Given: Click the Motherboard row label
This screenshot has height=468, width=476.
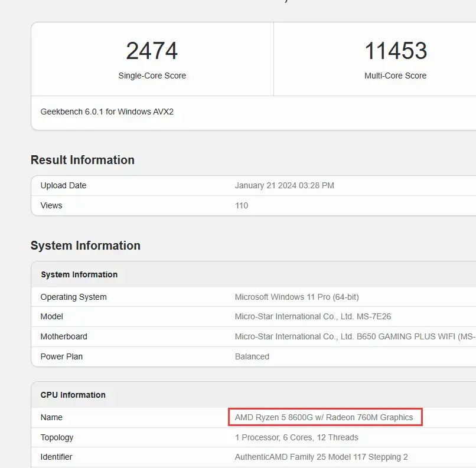Looking at the screenshot, I should [64, 336].
